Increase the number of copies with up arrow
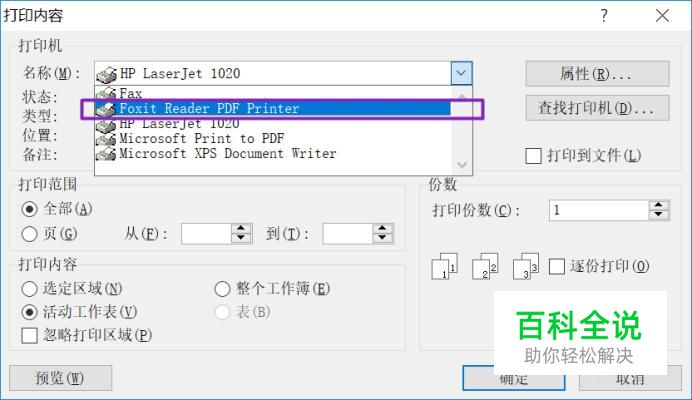Screen dimensions: 692x400 point(659,205)
